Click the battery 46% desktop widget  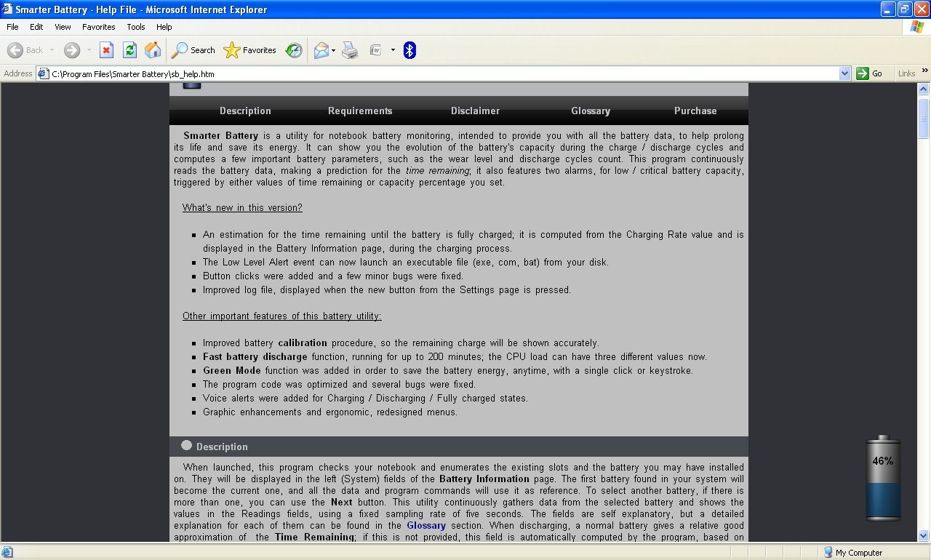click(882, 479)
